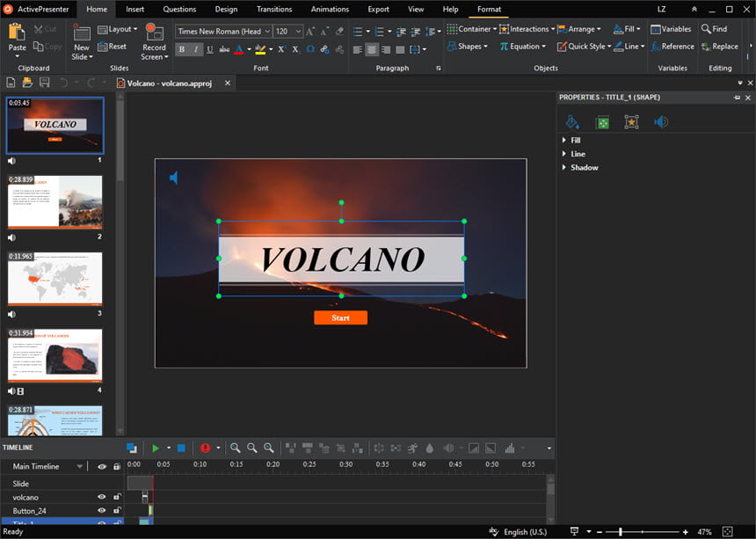Open Interactivity properties tab icon
The height and width of the screenshot is (539, 756).
coord(631,122)
